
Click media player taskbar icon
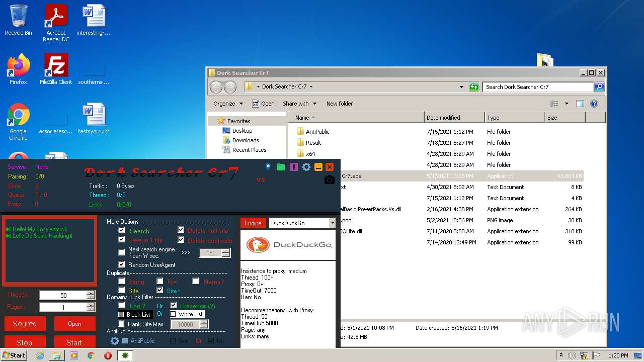(x=74, y=355)
